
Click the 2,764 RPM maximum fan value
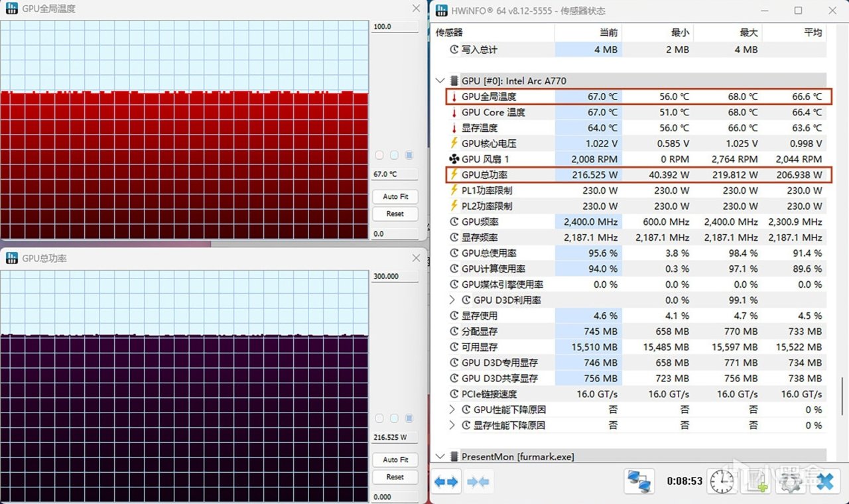(734, 159)
